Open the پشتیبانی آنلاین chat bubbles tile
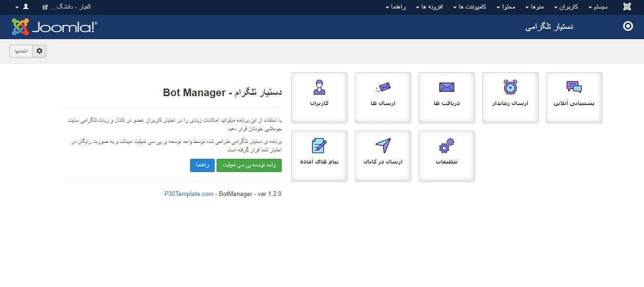 click(x=574, y=98)
